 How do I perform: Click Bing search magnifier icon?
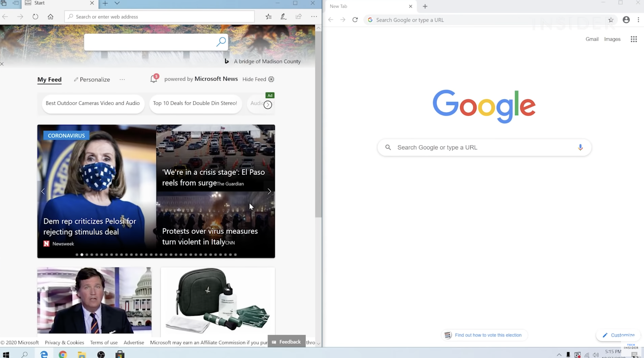[x=221, y=42]
